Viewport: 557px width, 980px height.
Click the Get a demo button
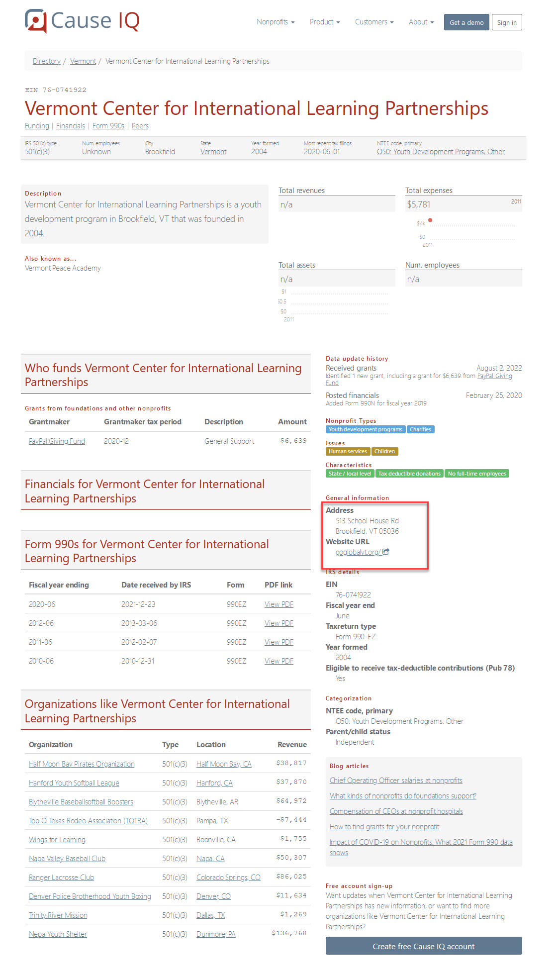tap(466, 22)
